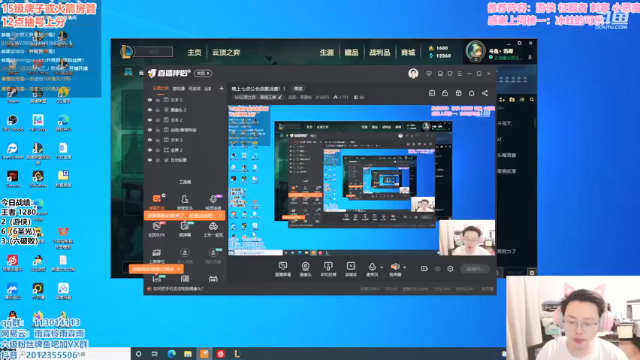Open the OBS Studio desktop shortcut
This screenshot has width=640, height=360.
12,122
